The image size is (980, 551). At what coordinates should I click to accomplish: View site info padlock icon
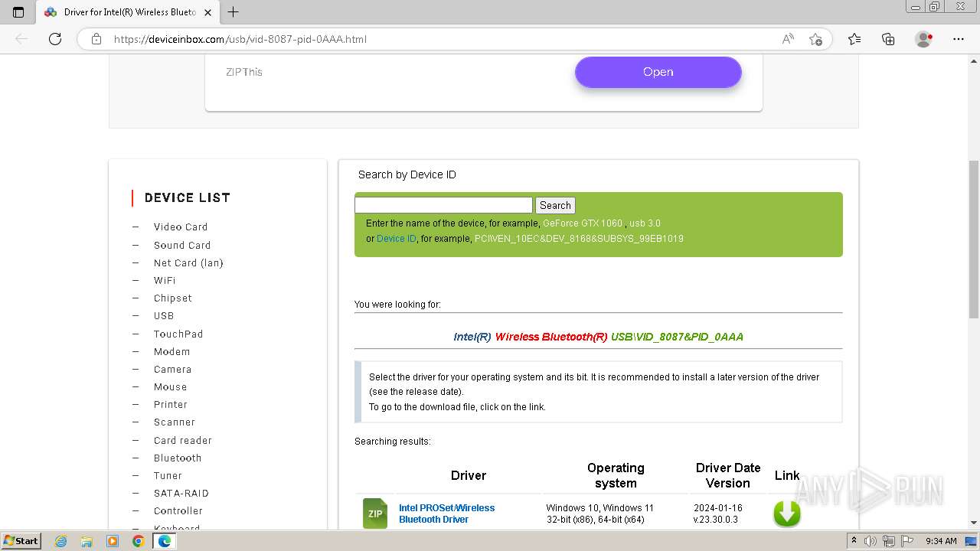click(x=96, y=39)
